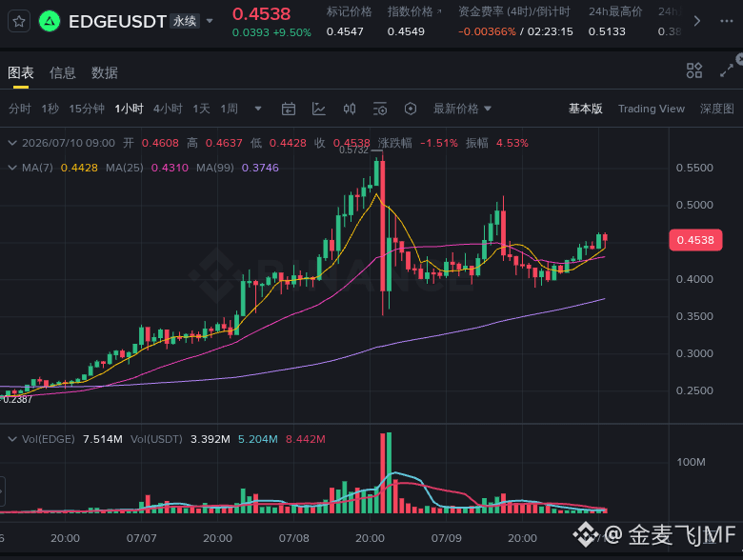The height and width of the screenshot is (560, 743).
Task: Switch to the 信息 tab
Action: pyautogui.click(x=63, y=73)
